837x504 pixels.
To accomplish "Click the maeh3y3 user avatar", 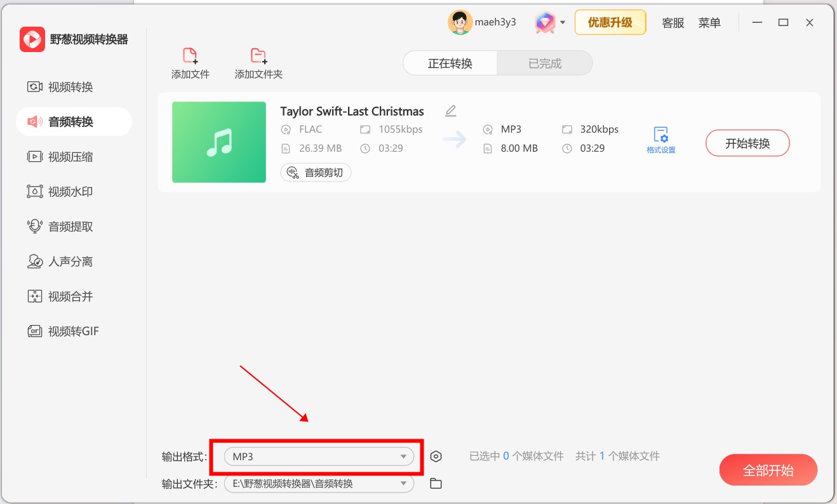I will (x=460, y=22).
